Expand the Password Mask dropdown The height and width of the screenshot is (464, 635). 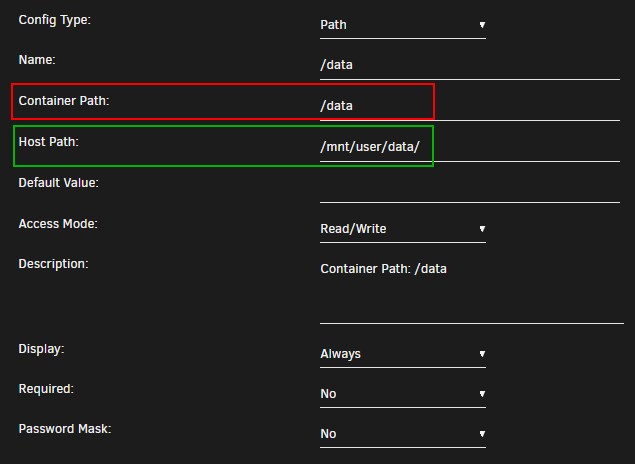click(402, 434)
